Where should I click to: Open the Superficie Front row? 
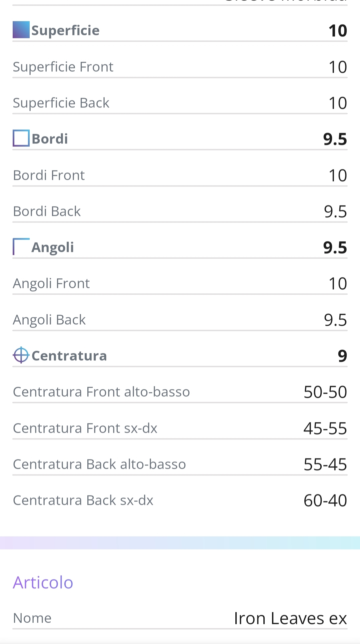pos(180,67)
